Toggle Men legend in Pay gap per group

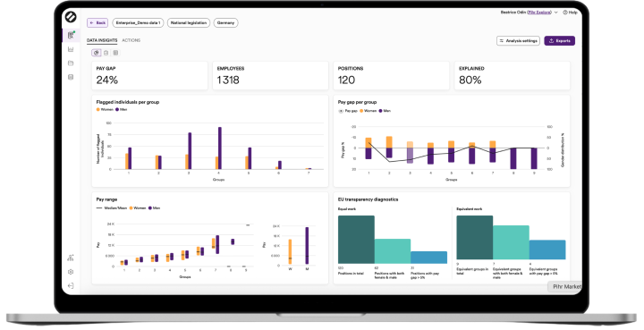pyautogui.click(x=385, y=111)
